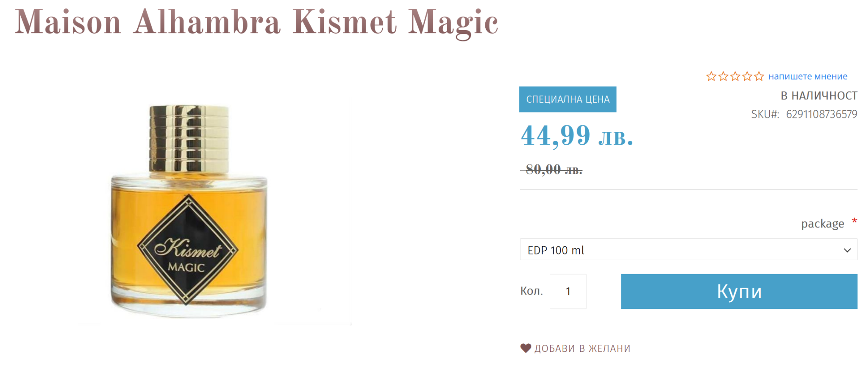Focus the quantity input field
868x370 pixels.
pyautogui.click(x=568, y=291)
